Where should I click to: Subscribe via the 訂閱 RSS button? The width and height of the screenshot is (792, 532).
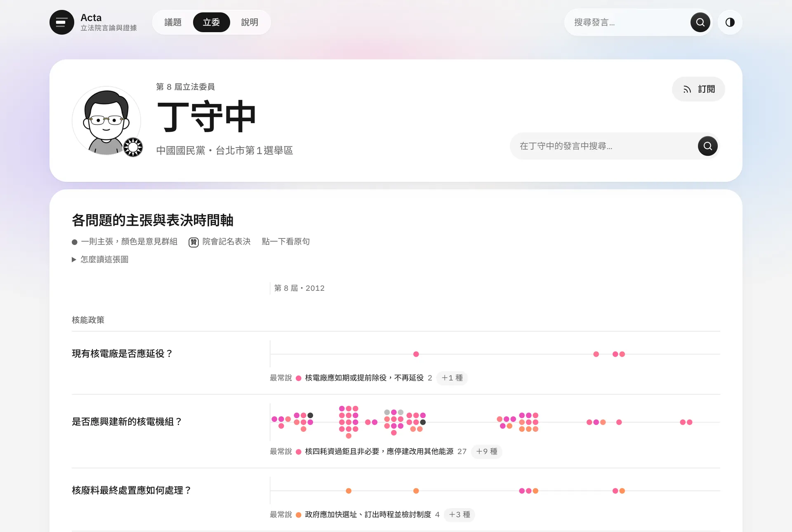point(698,89)
